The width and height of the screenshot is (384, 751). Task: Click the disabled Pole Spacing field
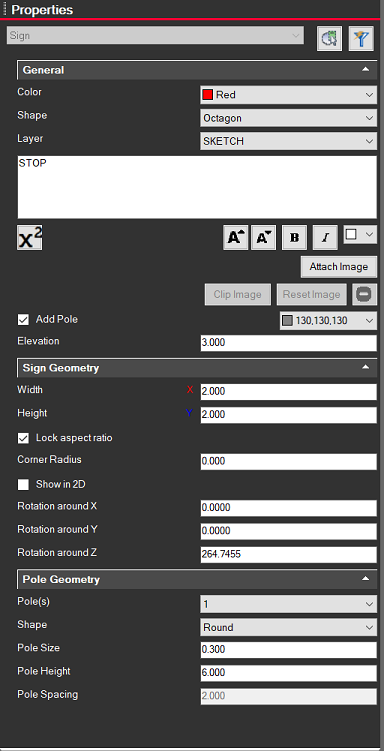coord(288,696)
